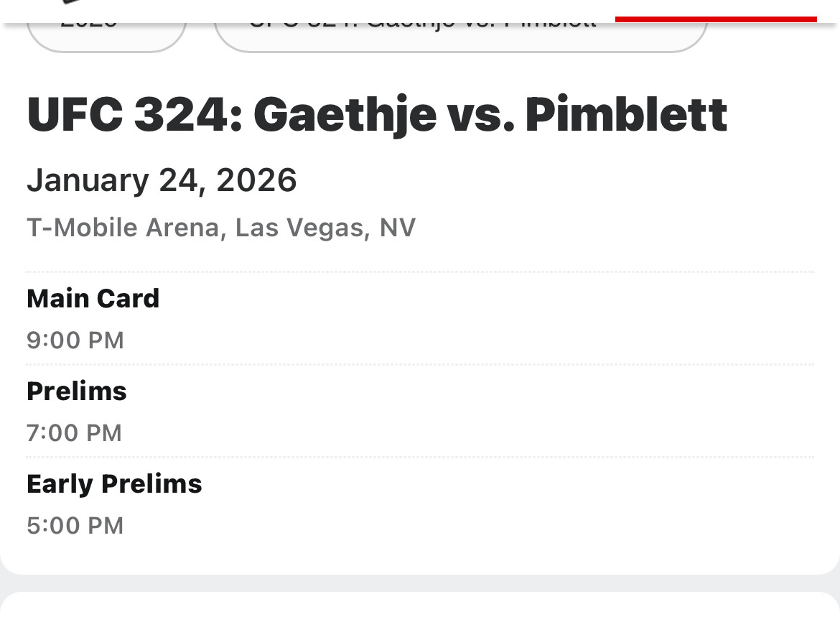
Task: Tap the next white card at the bottom
Action: click(x=420, y=606)
